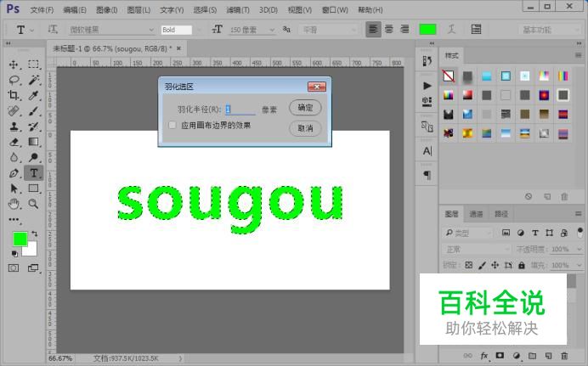Swap foreground and background colors
Viewport: 588px width, 366px height.
(35, 234)
